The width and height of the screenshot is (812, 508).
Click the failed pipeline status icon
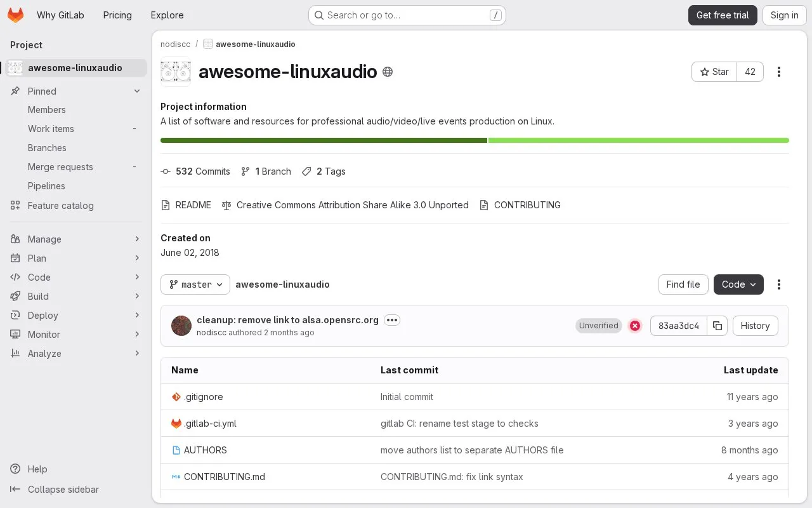(x=635, y=326)
